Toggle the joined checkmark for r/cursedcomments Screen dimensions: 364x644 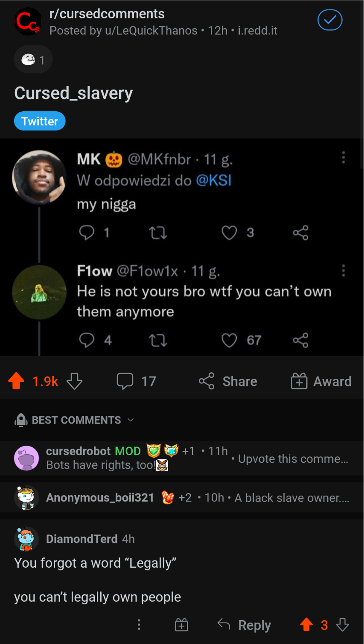(x=330, y=20)
